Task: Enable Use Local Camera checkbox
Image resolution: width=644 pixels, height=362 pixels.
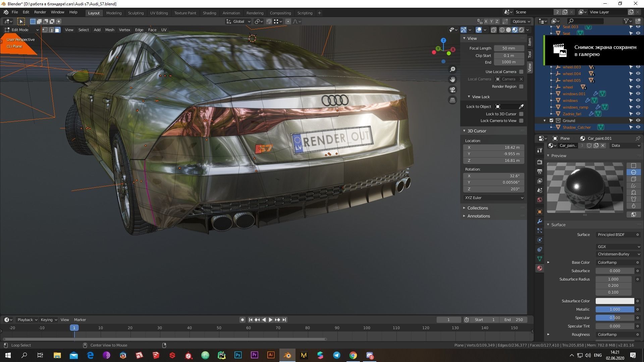Action: [x=521, y=72]
